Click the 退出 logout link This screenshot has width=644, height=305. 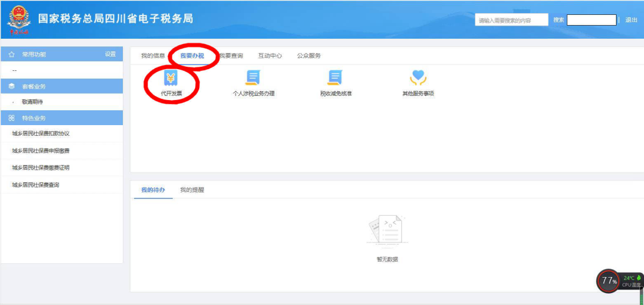tap(631, 20)
